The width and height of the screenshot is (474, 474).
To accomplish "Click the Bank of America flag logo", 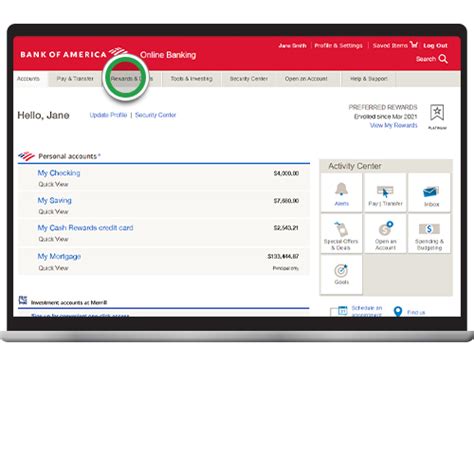I will point(119,52).
